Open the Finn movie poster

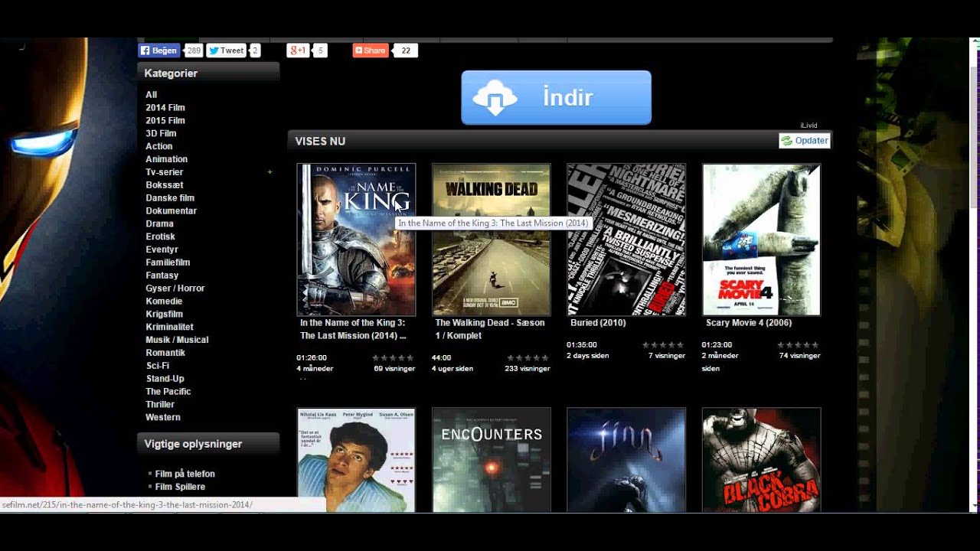tap(626, 460)
